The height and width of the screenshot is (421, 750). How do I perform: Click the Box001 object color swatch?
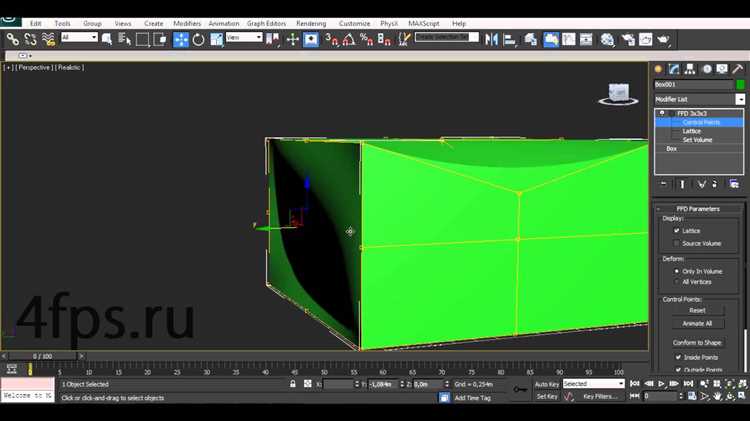[740, 84]
